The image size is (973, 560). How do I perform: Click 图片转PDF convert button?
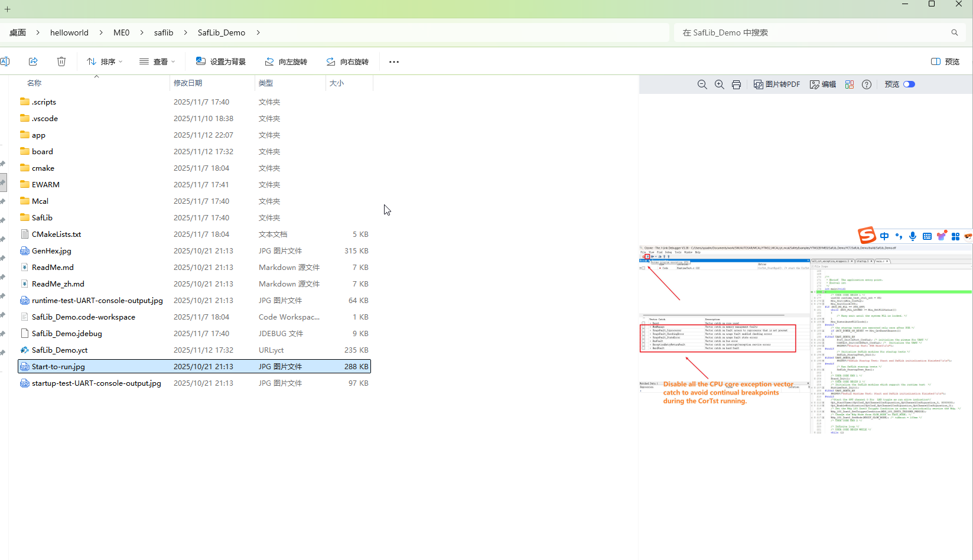coord(777,84)
